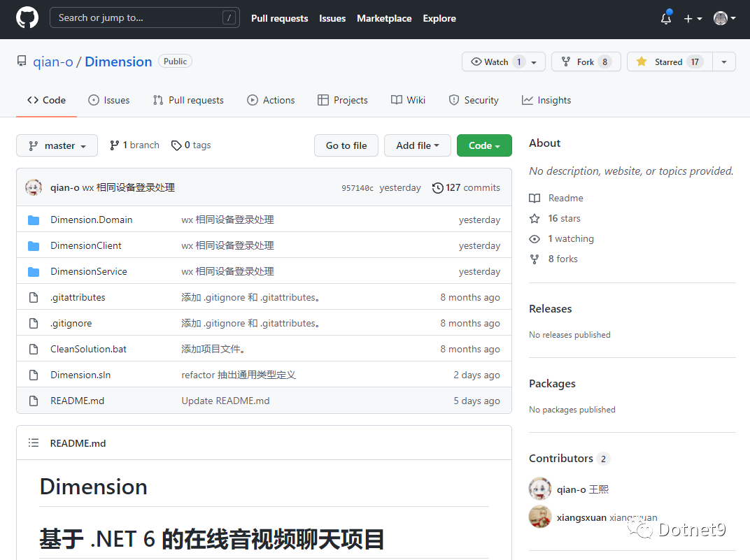Switch to the Issues repository tab
Viewport: 750px width, 560px height.
tap(109, 100)
